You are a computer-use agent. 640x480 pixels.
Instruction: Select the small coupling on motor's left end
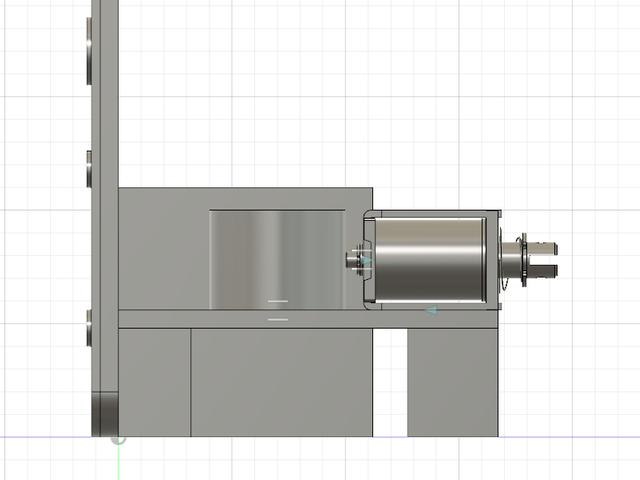click(x=354, y=260)
